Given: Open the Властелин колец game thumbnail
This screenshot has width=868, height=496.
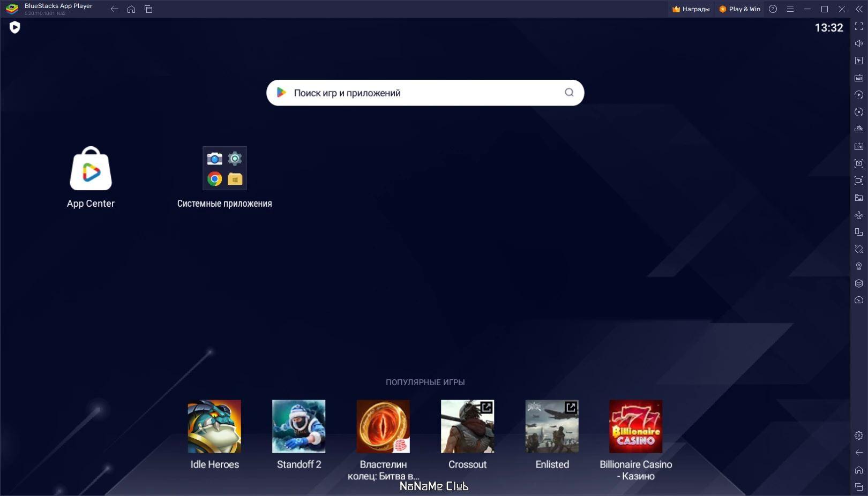Looking at the screenshot, I should 383,426.
